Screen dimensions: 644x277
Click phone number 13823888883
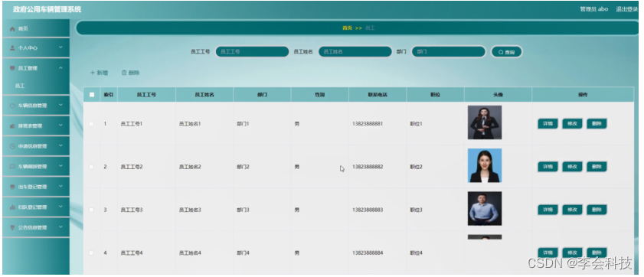coord(368,210)
